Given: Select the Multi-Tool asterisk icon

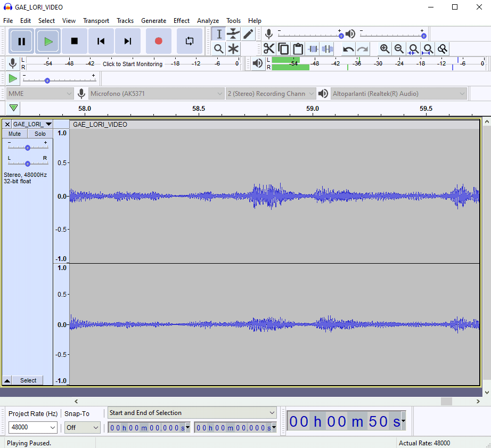Looking at the screenshot, I should 233,49.
